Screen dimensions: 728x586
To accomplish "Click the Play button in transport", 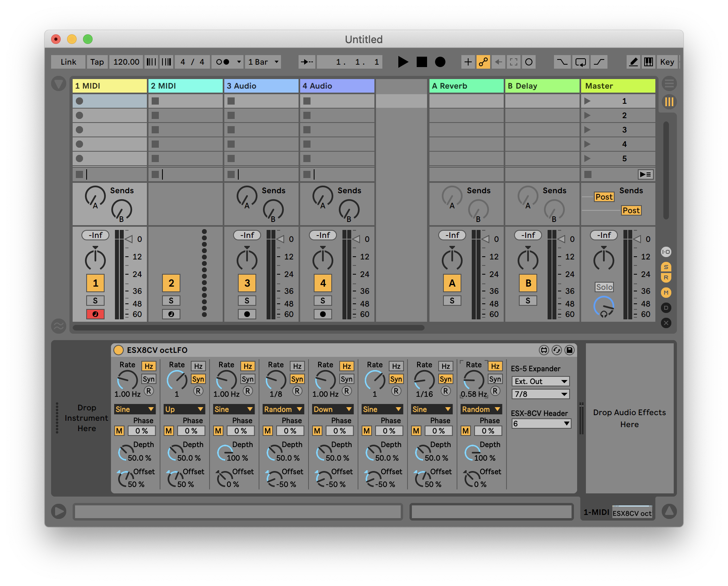I will click(x=403, y=62).
